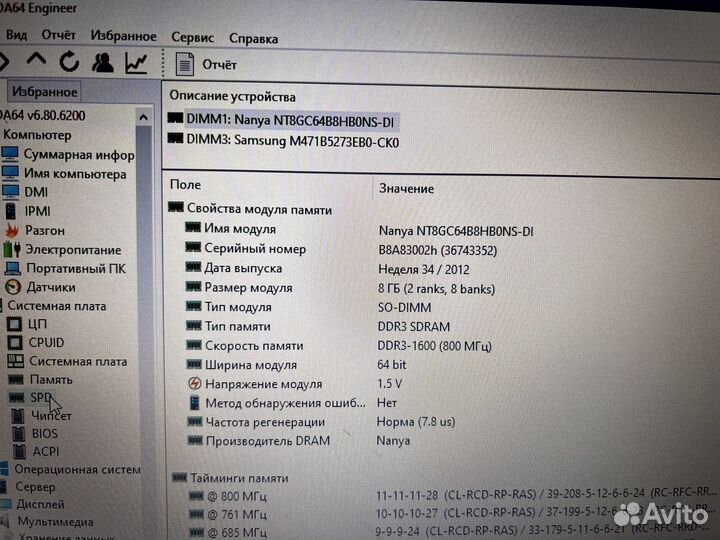720x540 pixels.
Task: Click the Память memory icon
Action: point(16,380)
